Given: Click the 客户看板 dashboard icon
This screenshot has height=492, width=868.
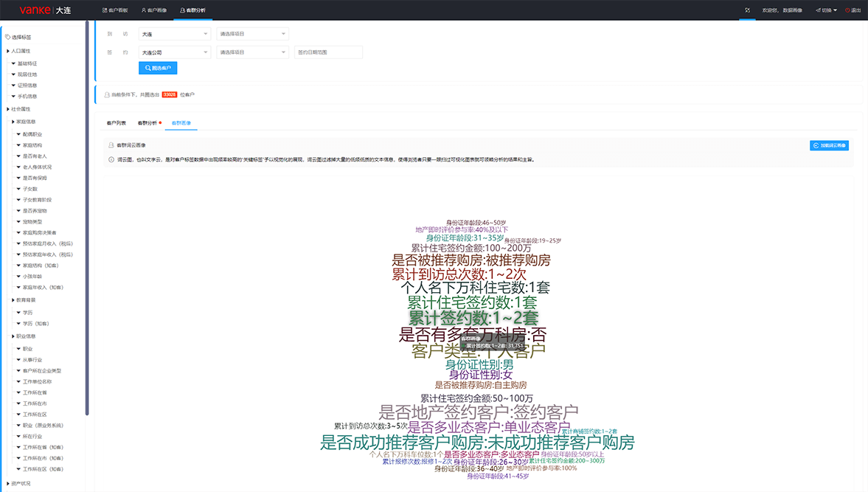Looking at the screenshot, I should coord(104,10).
